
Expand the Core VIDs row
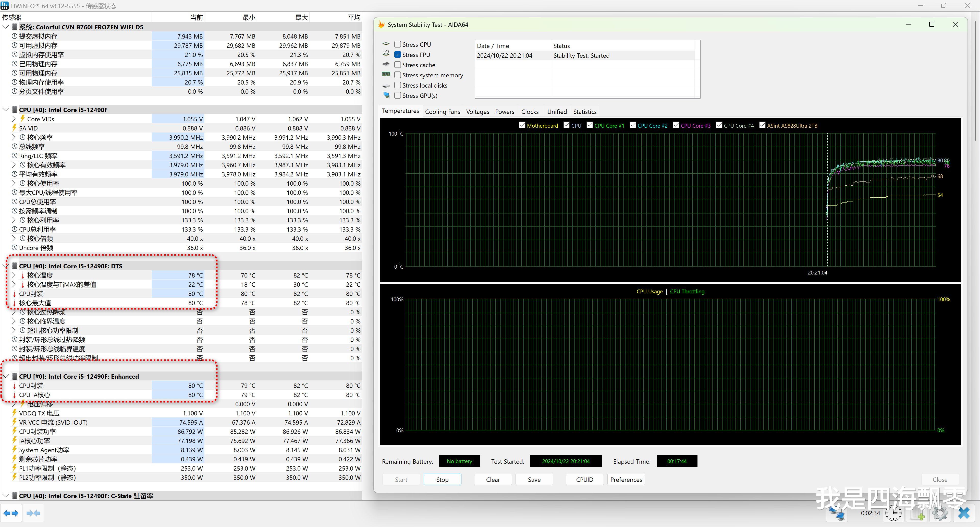(x=14, y=119)
